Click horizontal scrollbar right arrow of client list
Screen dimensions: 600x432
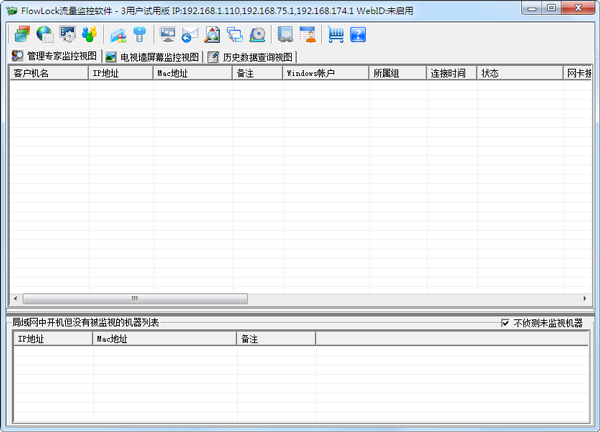[x=583, y=298]
